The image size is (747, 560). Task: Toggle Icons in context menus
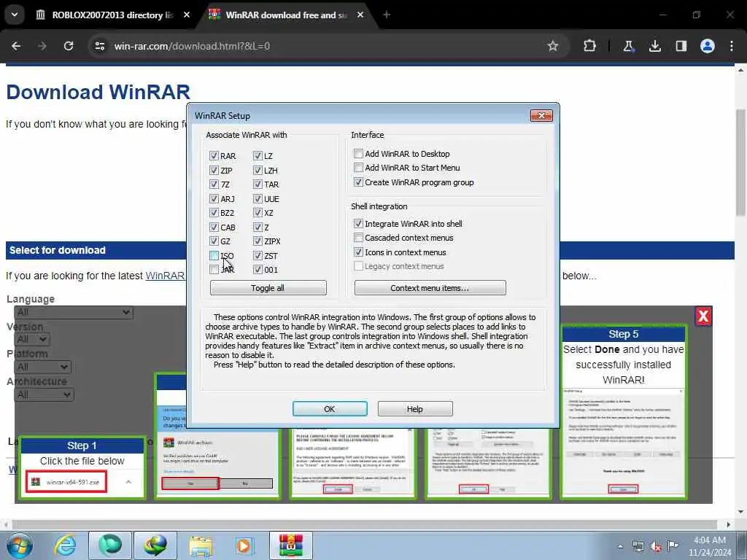[358, 252]
